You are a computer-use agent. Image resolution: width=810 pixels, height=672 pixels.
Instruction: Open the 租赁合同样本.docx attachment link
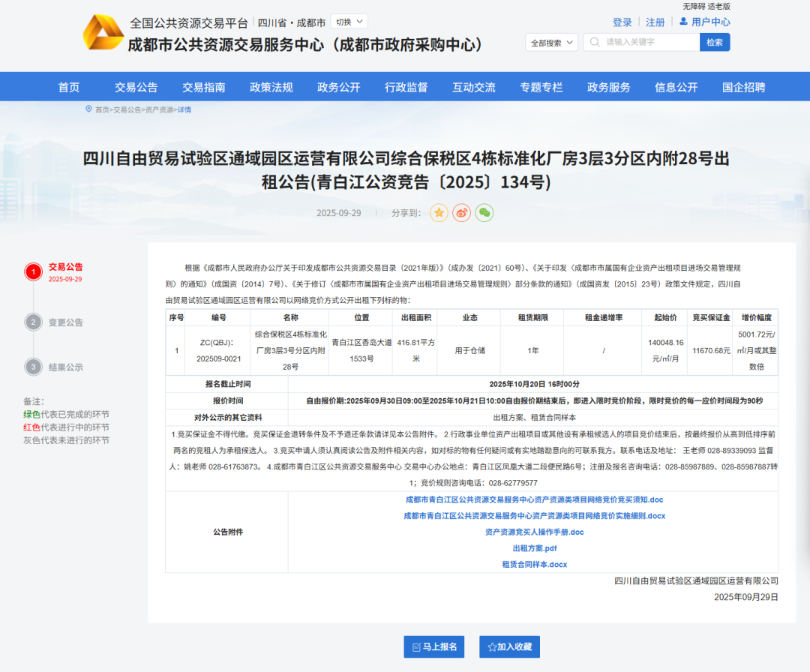coord(534,564)
